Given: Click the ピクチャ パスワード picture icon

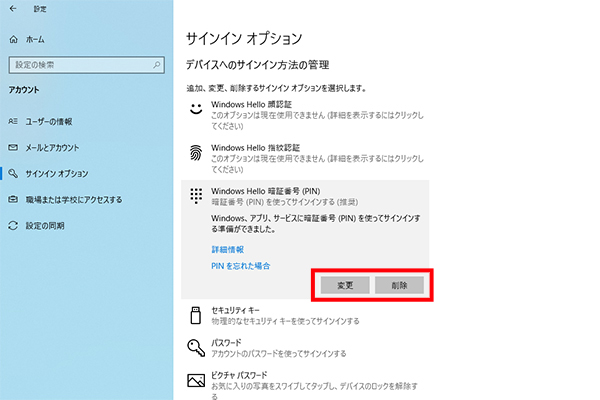Looking at the screenshot, I should (196, 380).
